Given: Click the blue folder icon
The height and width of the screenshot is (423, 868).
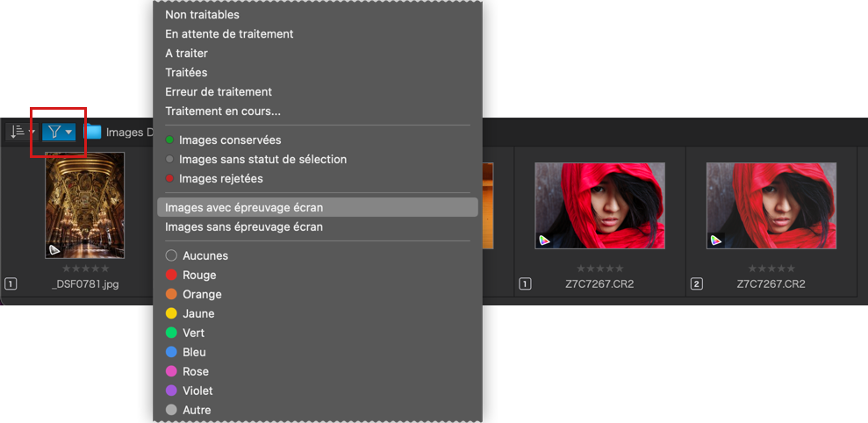Looking at the screenshot, I should click(x=92, y=132).
